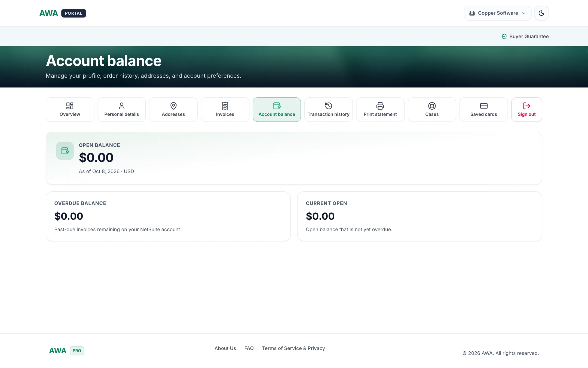Open the Saved cards tab
This screenshot has height=368, width=588.
(x=484, y=110)
